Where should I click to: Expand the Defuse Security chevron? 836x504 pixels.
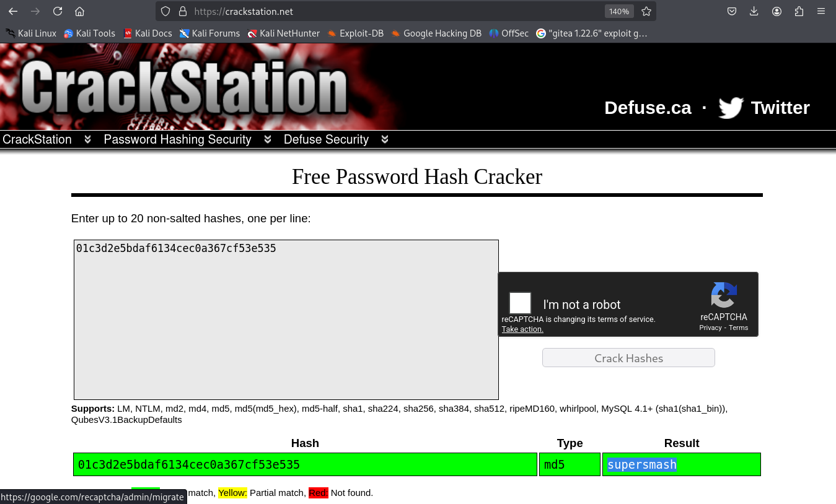(x=385, y=139)
